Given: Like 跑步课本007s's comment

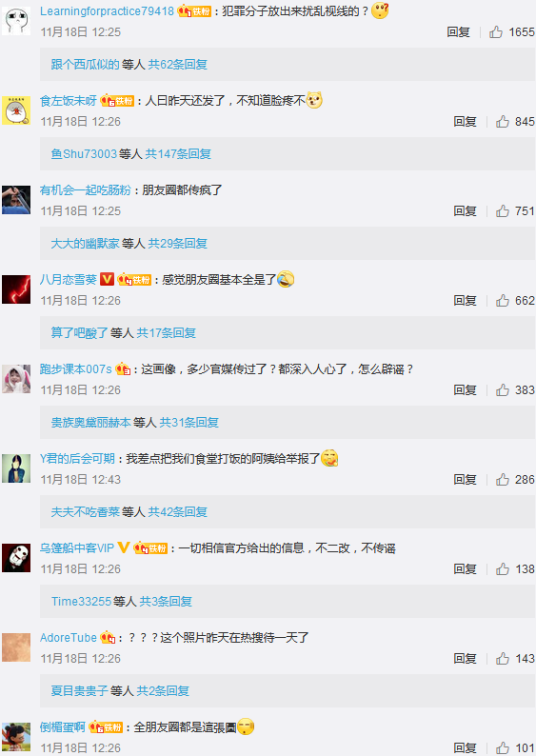Looking at the screenshot, I should point(503,390).
